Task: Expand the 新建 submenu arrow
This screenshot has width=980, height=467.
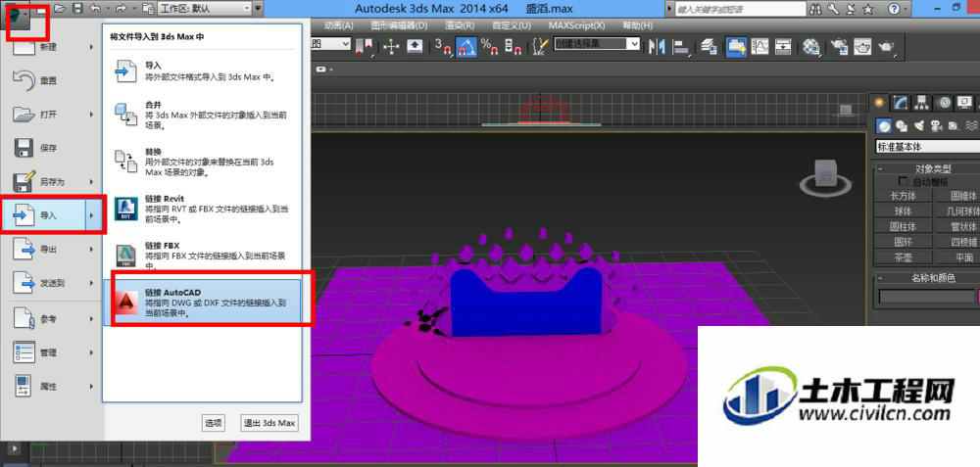Action: [x=91, y=47]
